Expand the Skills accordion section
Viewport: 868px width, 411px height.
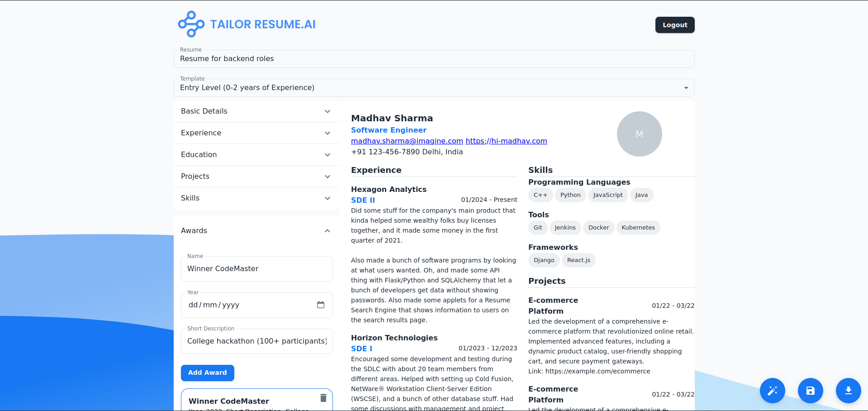coord(256,198)
